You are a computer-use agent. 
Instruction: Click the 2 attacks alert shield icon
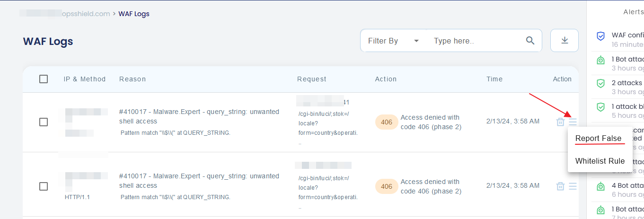coord(600,84)
